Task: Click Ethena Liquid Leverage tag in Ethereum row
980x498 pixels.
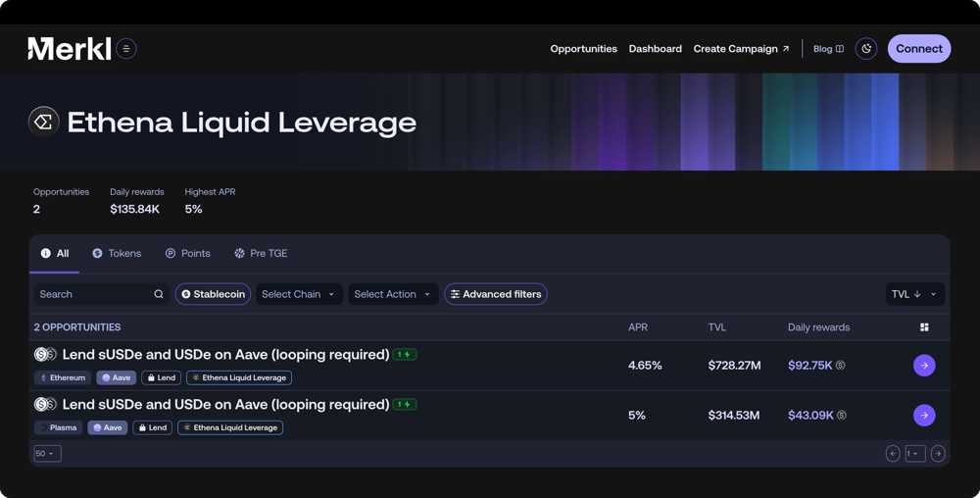Action: 239,378
